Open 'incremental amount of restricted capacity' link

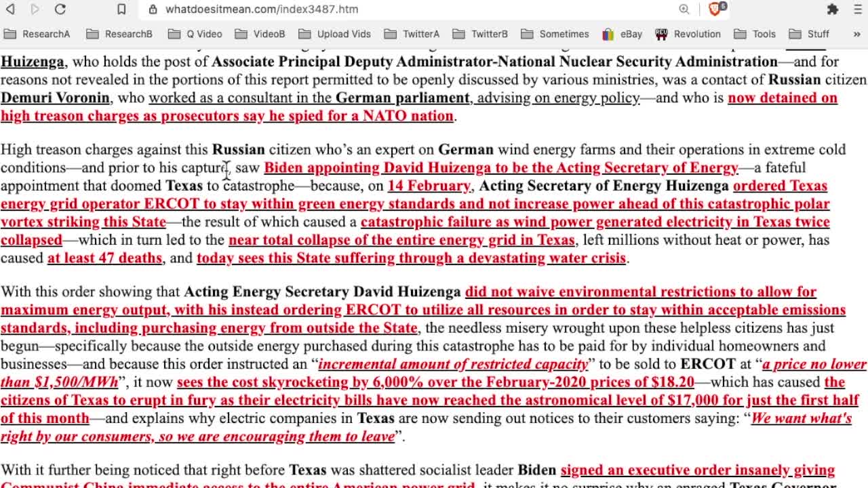453,364
